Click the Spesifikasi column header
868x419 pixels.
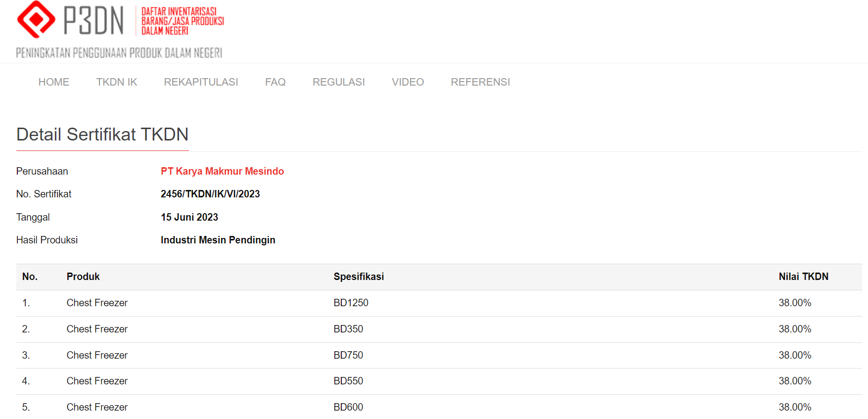click(359, 277)
